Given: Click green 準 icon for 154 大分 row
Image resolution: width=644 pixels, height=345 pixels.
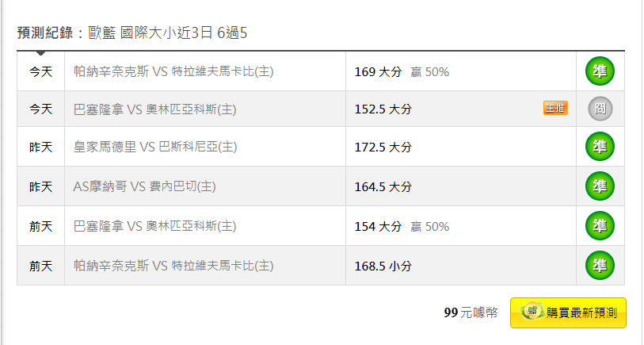Looking at the screenshot, I should point(600,226).
